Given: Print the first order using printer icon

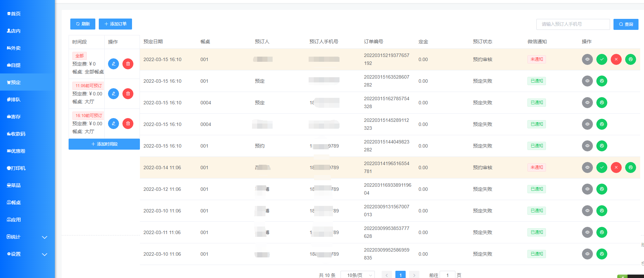Looking at the screenshot, I should pyautogui.click(x=630, y=59).
